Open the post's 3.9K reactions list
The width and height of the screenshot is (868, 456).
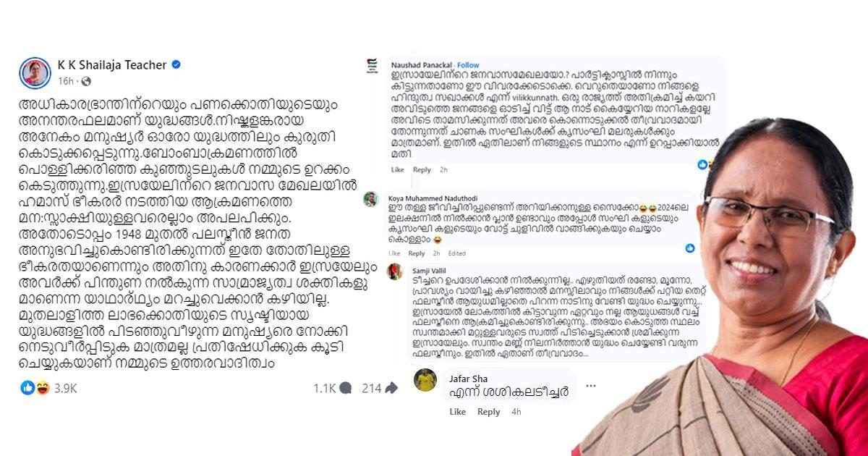pyautogui.click(x=48, y=388)
